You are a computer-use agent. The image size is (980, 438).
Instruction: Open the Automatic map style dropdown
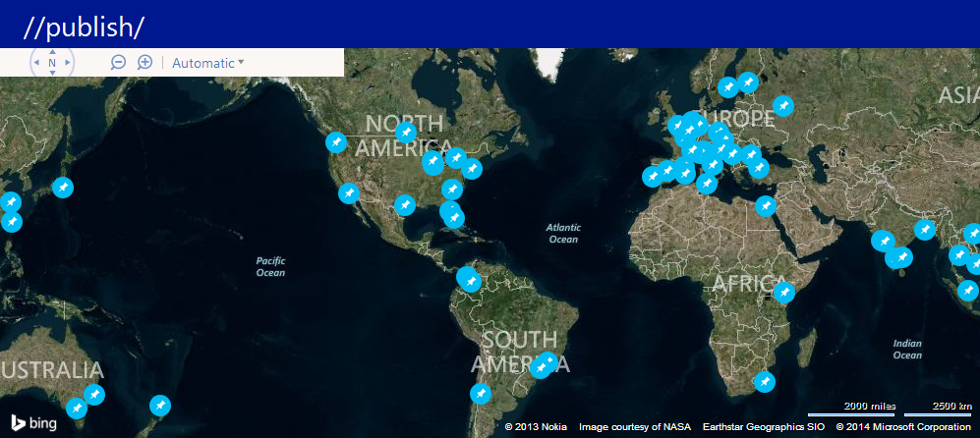[x=207, y=63]
